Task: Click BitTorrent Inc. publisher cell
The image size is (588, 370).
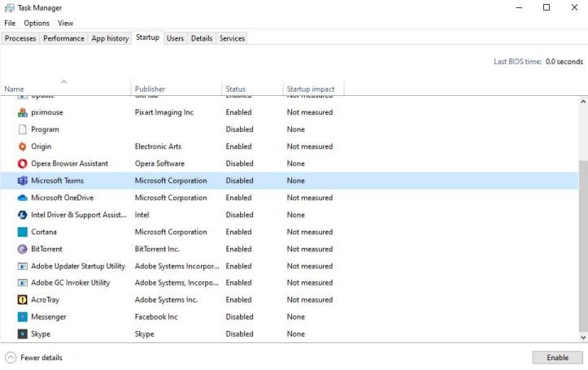Action: (x=157, y=249)
